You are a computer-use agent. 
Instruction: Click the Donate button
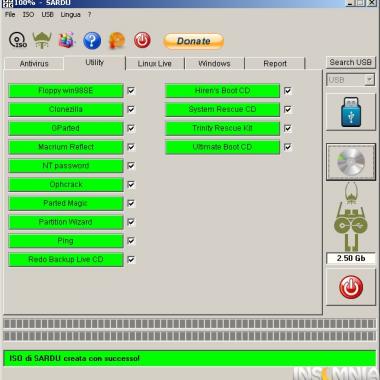[x=193, y=41]
